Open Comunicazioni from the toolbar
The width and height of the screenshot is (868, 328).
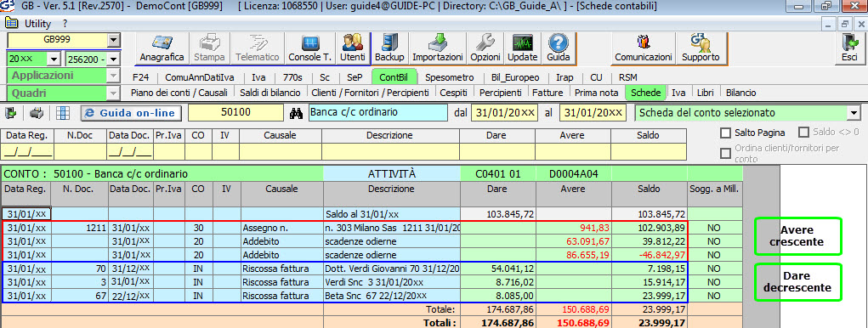click(644, 48)
